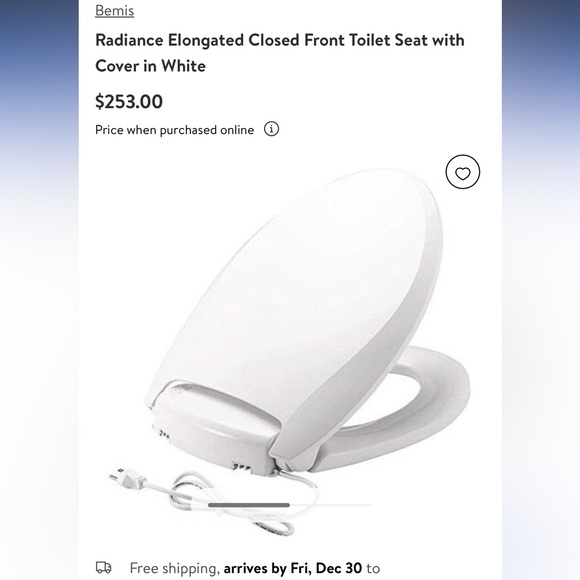Click the $253.00 price

coord(129,101)
